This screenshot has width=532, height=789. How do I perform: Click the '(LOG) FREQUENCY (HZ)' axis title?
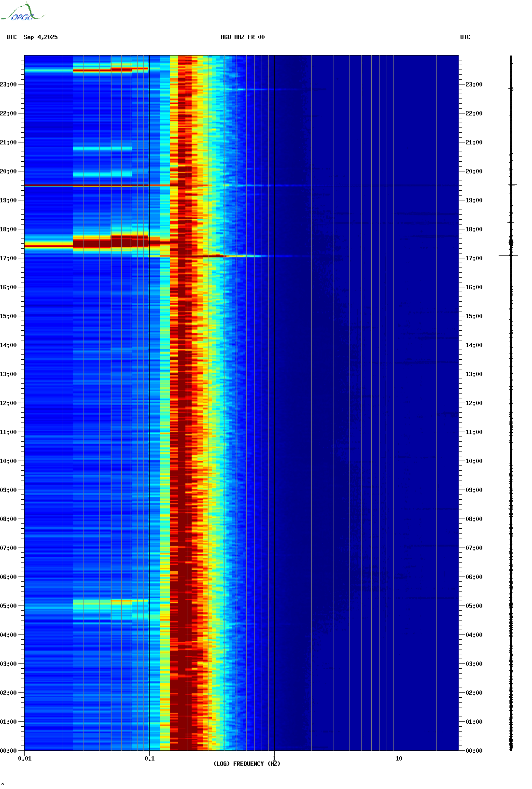247,764
